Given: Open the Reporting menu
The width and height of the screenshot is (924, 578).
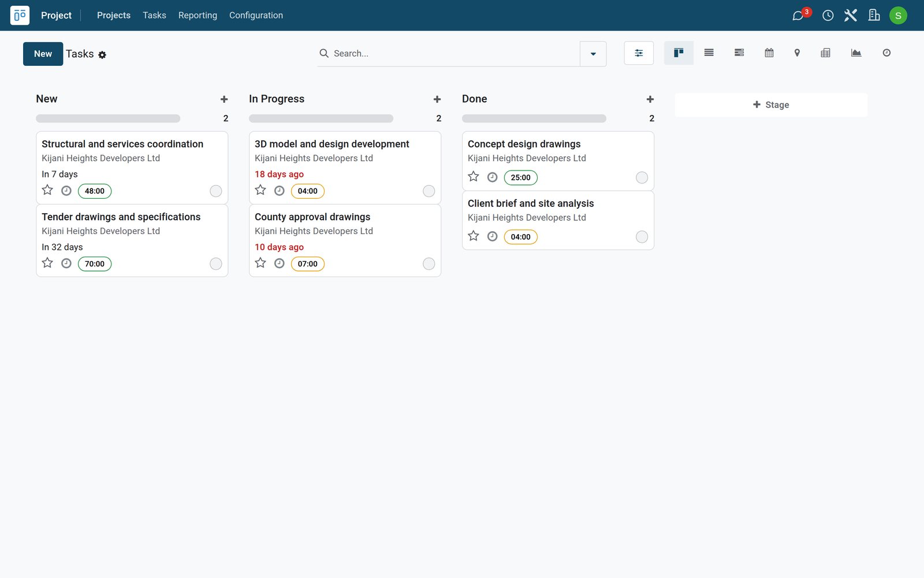Looking at the screenshot, I should 198,16.
